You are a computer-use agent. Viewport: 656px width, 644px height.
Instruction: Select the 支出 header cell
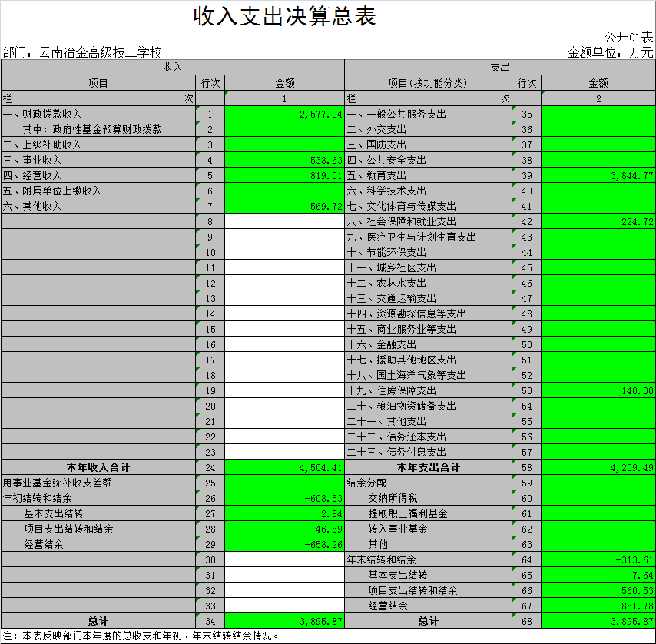point(500,68)
